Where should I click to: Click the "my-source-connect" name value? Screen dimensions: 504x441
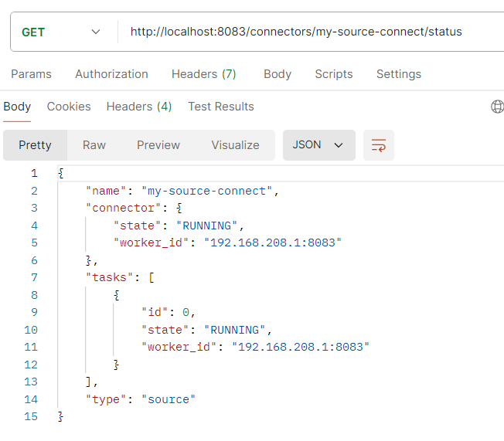(206, 191)
